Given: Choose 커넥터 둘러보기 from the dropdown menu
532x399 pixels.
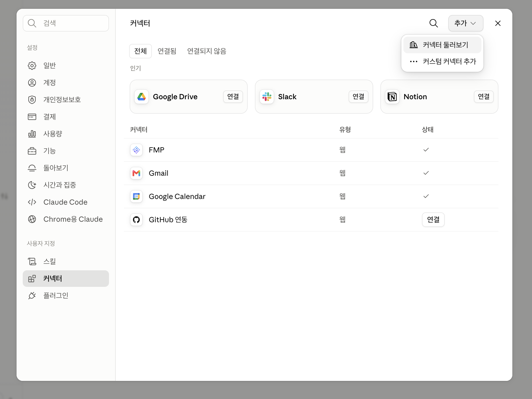Looking at the screenshot, I should pos(442,45).
